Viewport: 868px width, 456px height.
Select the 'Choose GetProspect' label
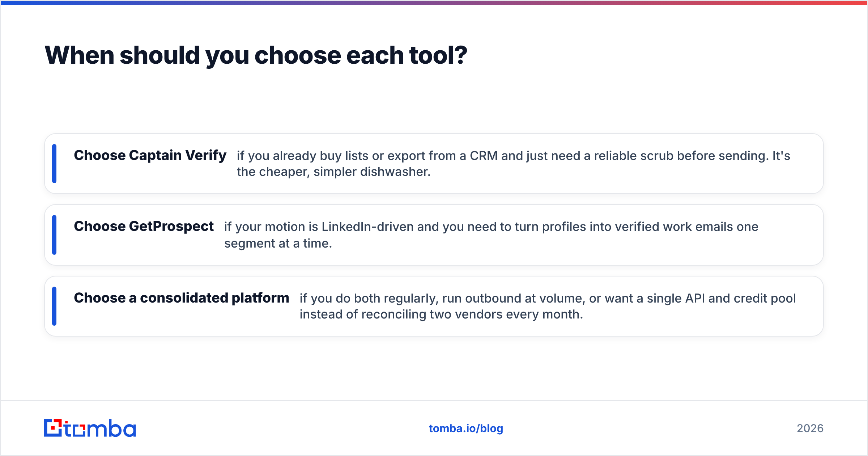pyautogui.click(x=144, y=226)
